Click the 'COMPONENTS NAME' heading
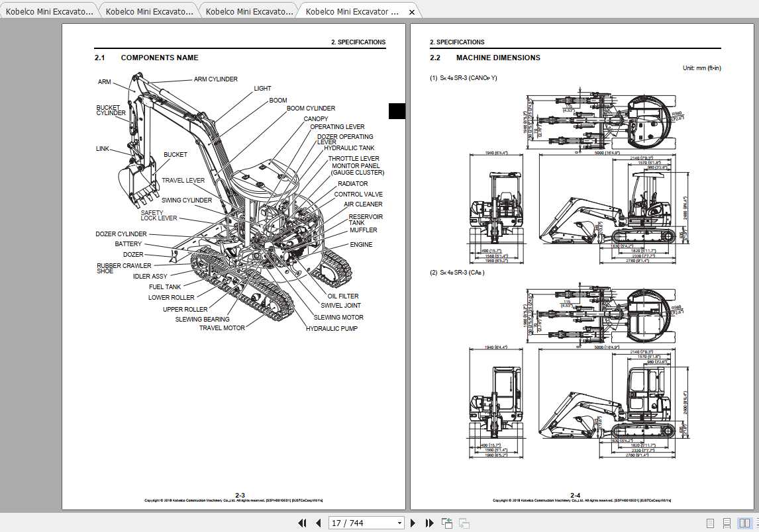The image size is (759, 532). click(x=160, y=58)
